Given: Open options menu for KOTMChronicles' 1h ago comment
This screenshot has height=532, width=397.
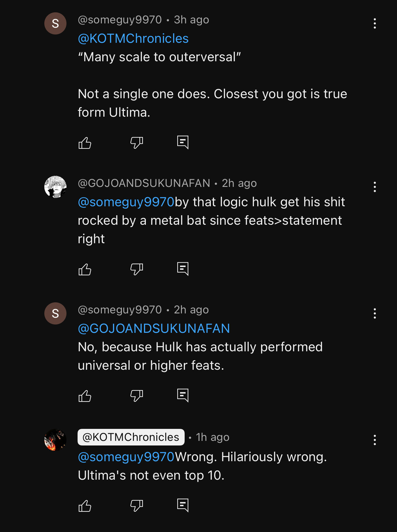Looking at the screenshot, I should 375,440.
